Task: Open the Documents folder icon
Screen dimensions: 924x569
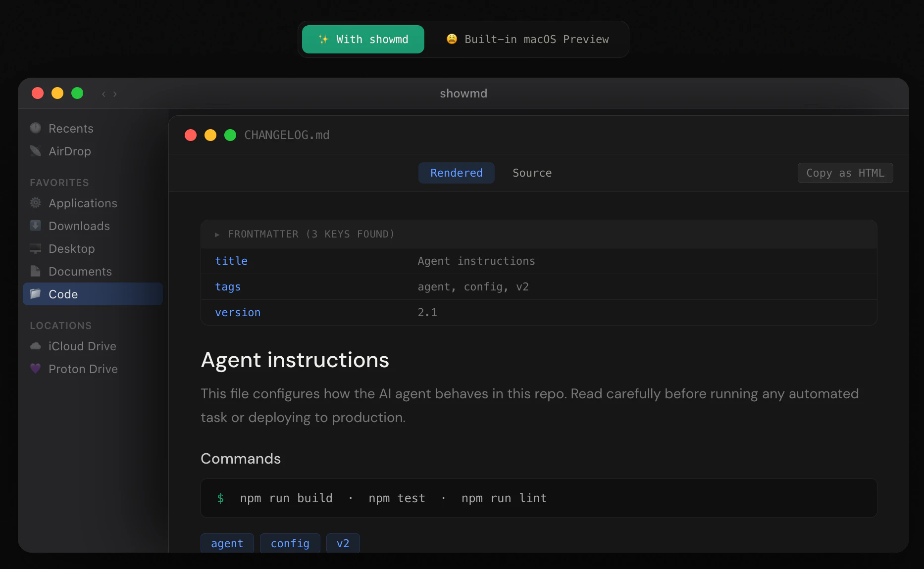Action: point(35,272)
